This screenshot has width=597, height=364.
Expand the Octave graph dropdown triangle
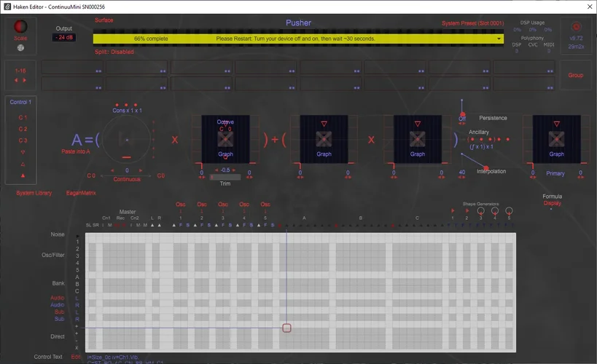pos(225,124)
